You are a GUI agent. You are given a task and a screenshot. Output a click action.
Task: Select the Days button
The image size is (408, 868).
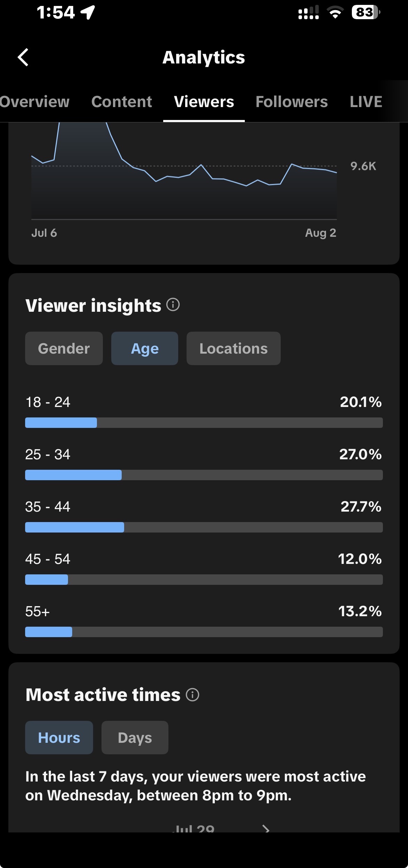click(135, 738)
